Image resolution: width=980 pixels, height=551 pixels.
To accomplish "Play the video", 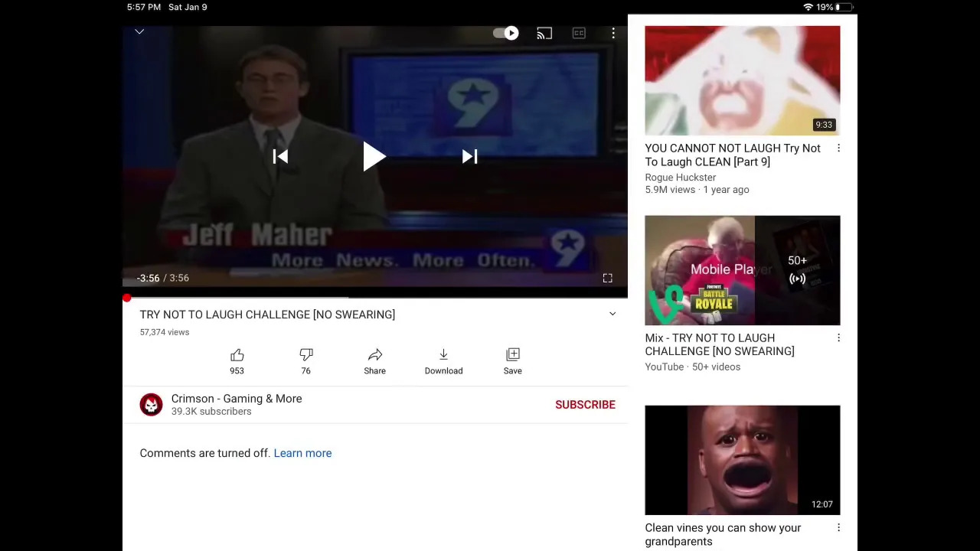I will pos(374,156).
